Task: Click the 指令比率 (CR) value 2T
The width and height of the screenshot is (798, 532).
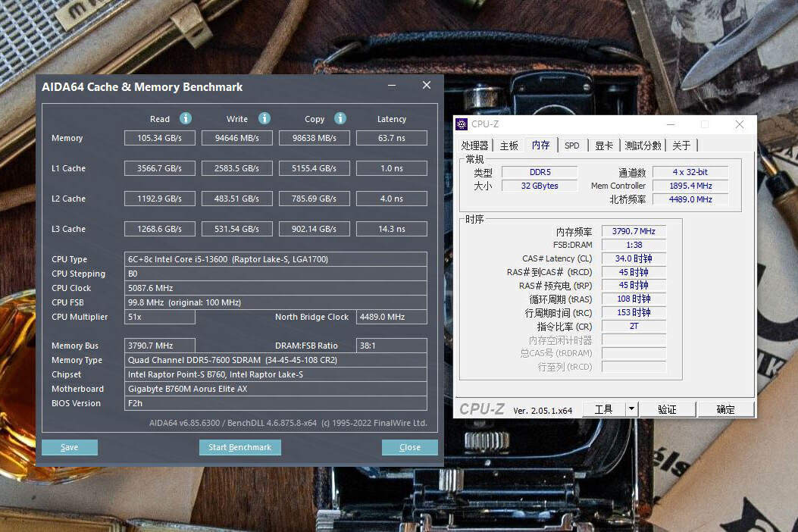Action: pos(634,326)
